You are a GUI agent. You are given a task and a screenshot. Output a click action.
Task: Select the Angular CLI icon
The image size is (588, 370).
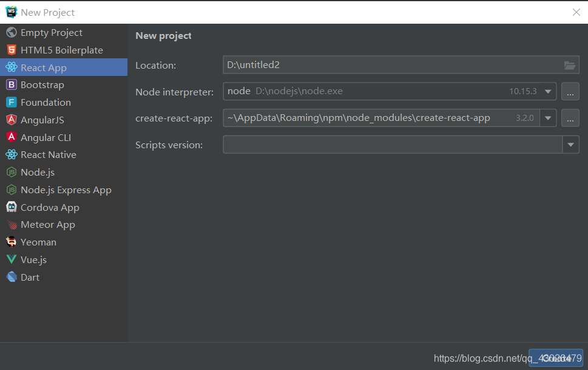pyautogui.click(x=12, y=137)
